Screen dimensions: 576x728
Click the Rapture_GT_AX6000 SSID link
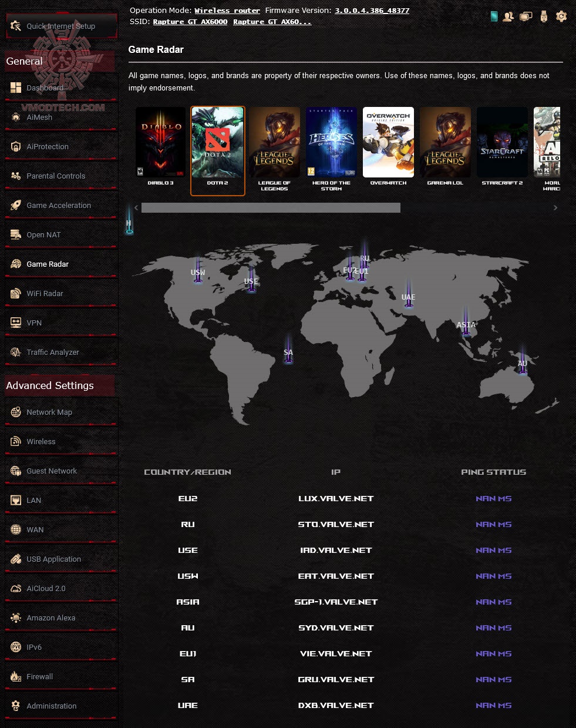click(x=190, y=22)
